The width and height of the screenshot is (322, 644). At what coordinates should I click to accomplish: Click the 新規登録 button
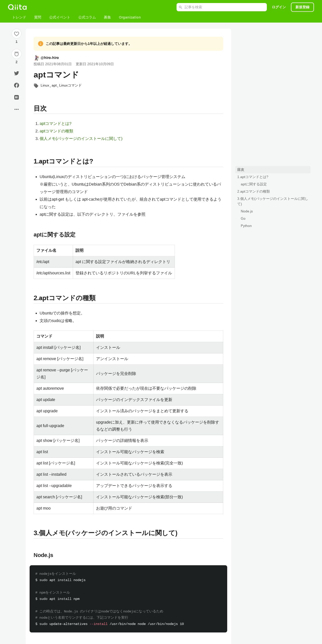point(302,7)
